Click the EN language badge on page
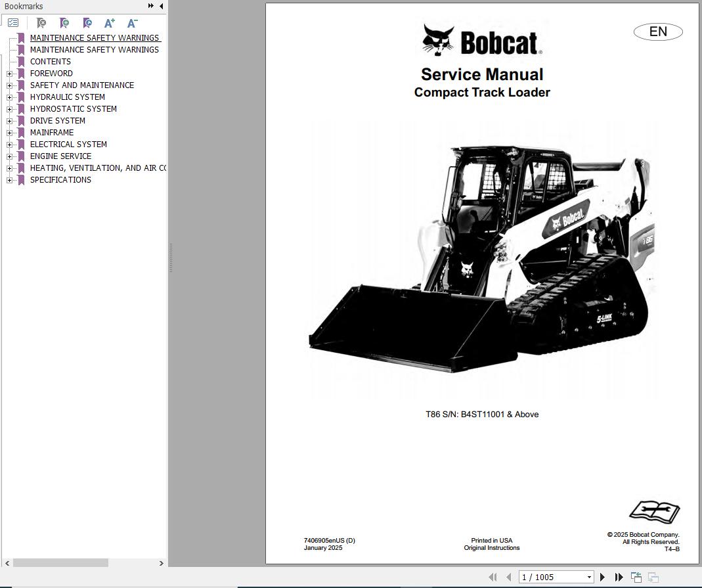This screenshot has height=588, width=702. pos(658,32)
